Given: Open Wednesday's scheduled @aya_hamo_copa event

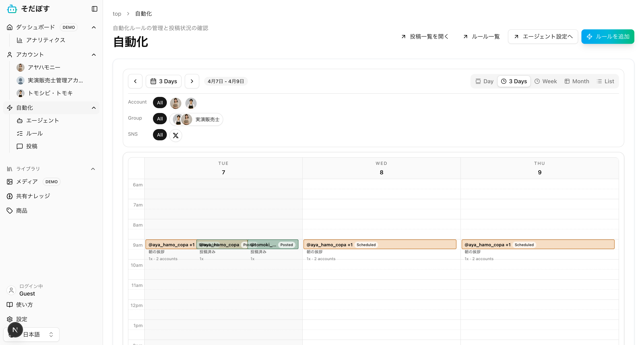Looking at the screenshot, I should [380, 244].
